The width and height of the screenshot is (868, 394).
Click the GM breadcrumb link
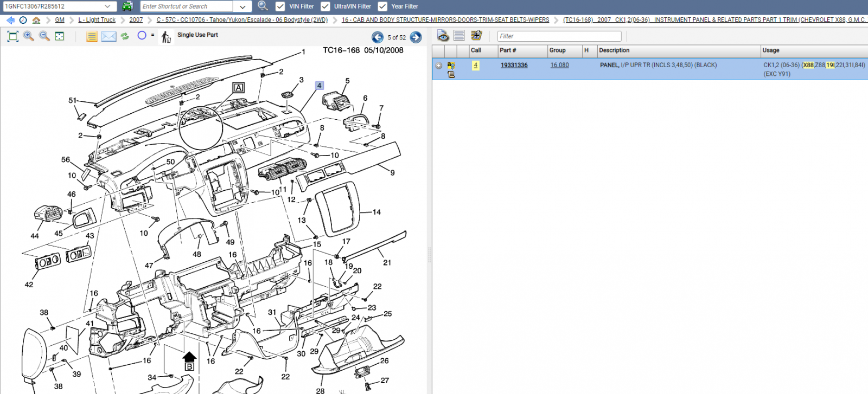60,20
